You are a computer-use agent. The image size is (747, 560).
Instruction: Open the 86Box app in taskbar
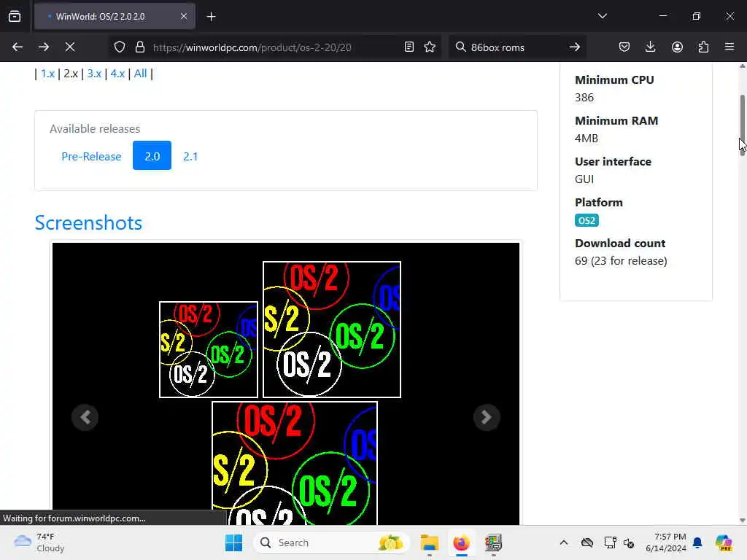click(493, 542)
